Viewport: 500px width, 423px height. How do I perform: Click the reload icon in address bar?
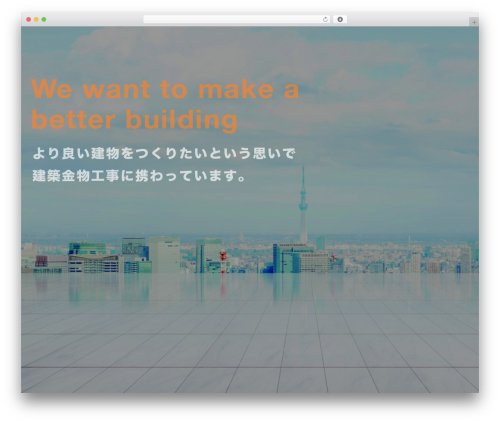[x=325, y=20]
